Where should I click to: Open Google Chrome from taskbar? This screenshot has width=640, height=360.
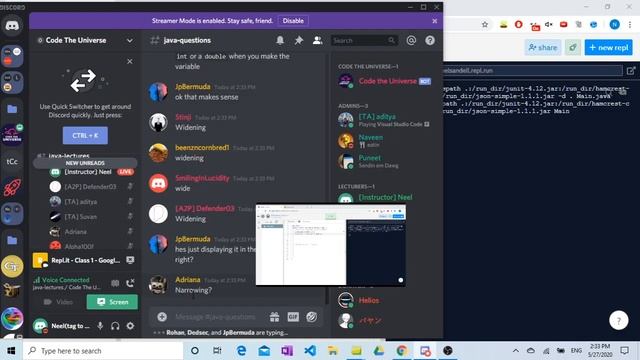click(402, 351)
